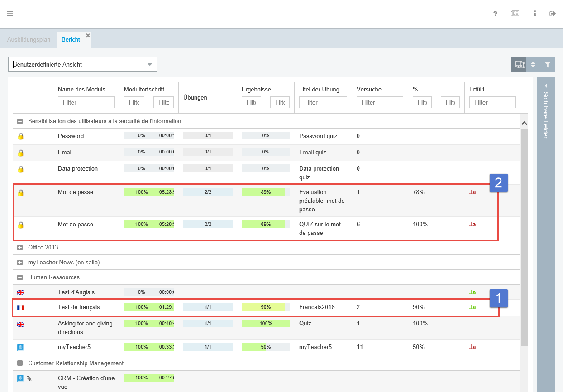Click the 90% result bar for Test de français

pyautogui.click(x=265, y=307)
